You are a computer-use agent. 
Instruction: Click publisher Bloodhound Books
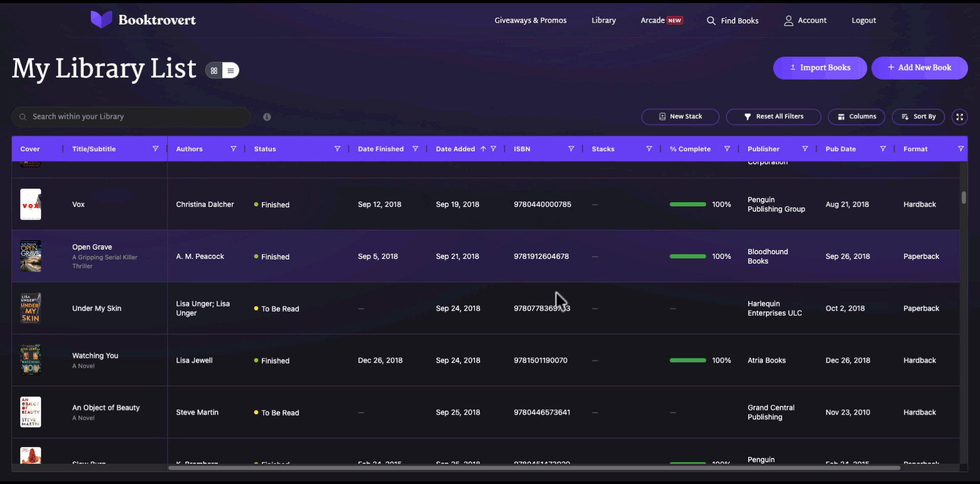click(768, 256)
